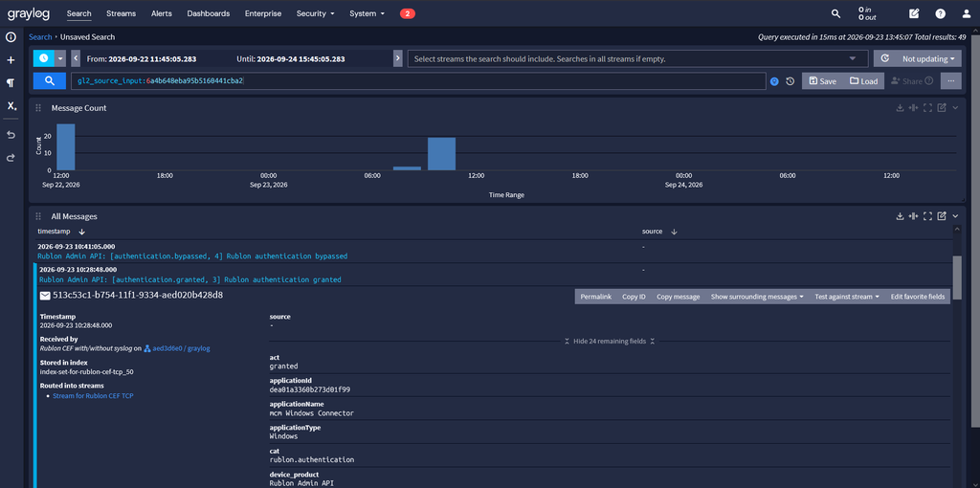Image resolution: width=980 pixels, height=488 pixels.
Task: Click the envelope icon beside message ID
Action: click(45, 296)
